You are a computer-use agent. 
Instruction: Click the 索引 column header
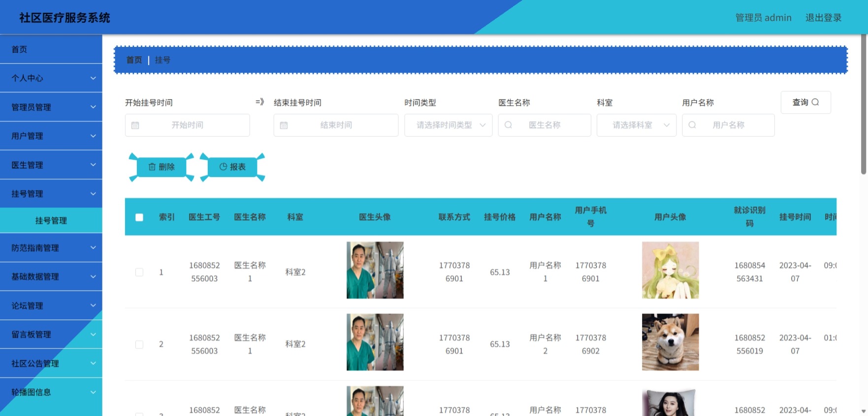pos(167,217)
